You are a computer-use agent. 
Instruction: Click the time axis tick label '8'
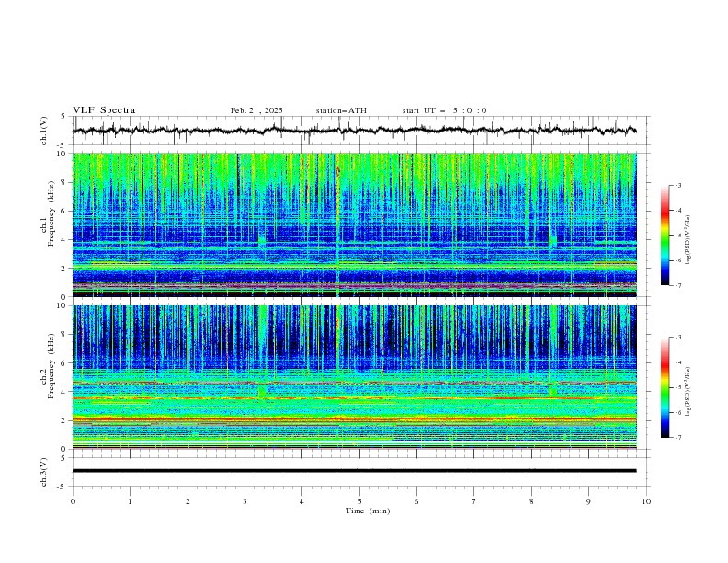531,501
